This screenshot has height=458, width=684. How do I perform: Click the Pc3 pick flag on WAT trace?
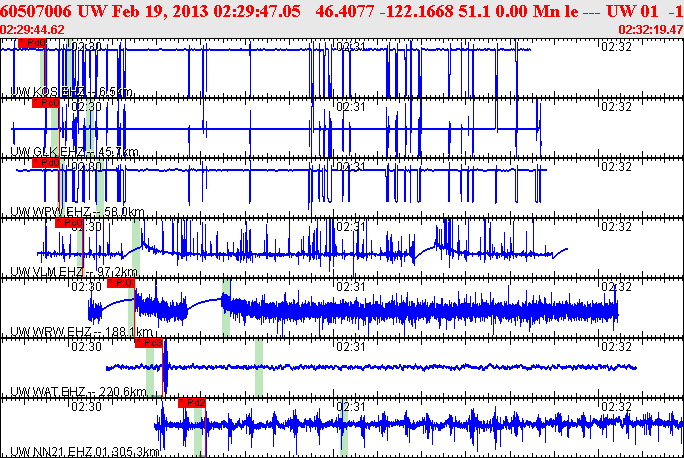point(149,343)
